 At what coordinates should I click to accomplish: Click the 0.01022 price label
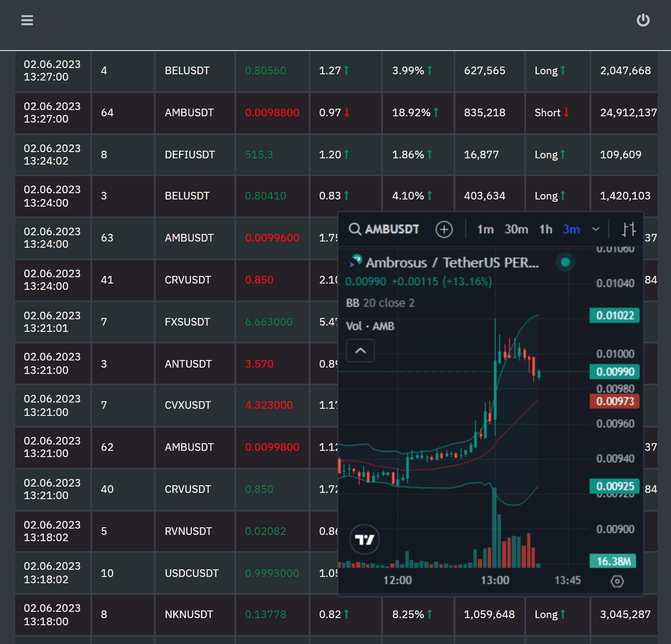point(615,316)
